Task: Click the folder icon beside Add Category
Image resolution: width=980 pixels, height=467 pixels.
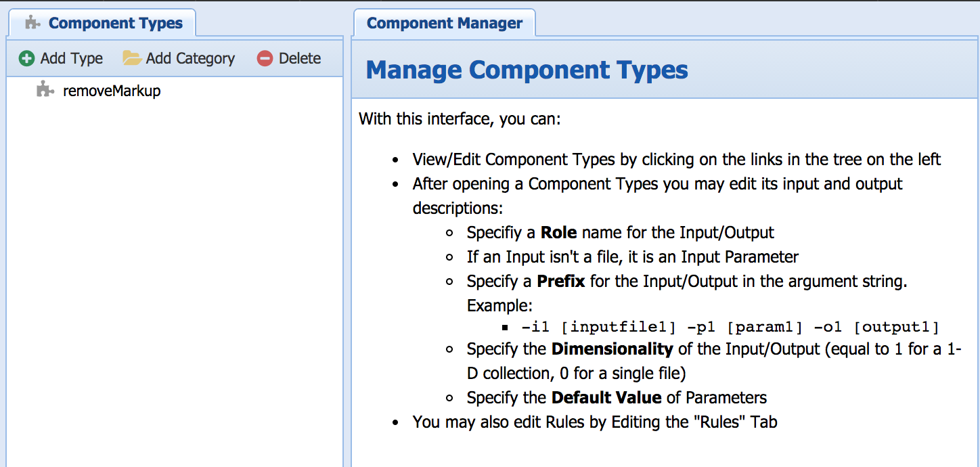Action: (x=131, y=59)
